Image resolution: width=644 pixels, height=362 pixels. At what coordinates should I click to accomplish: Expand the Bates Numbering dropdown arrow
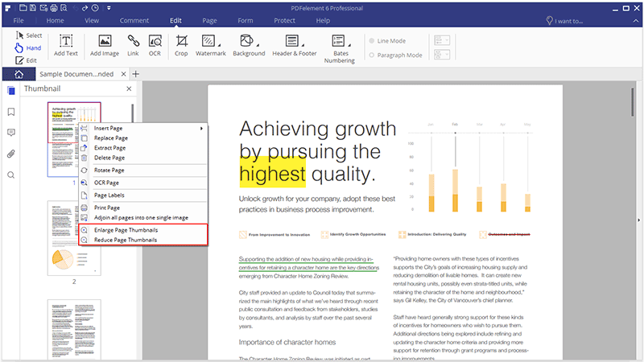click(x=349, y=45)
